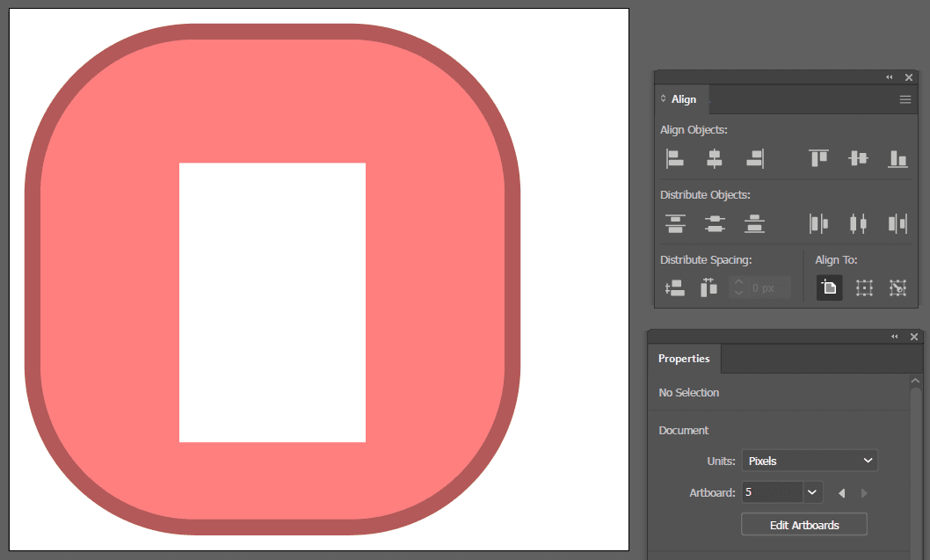The image size is (930, 560).
Task: Open the Artboard number dropdown arrow
Action: [x=812, y=492]
